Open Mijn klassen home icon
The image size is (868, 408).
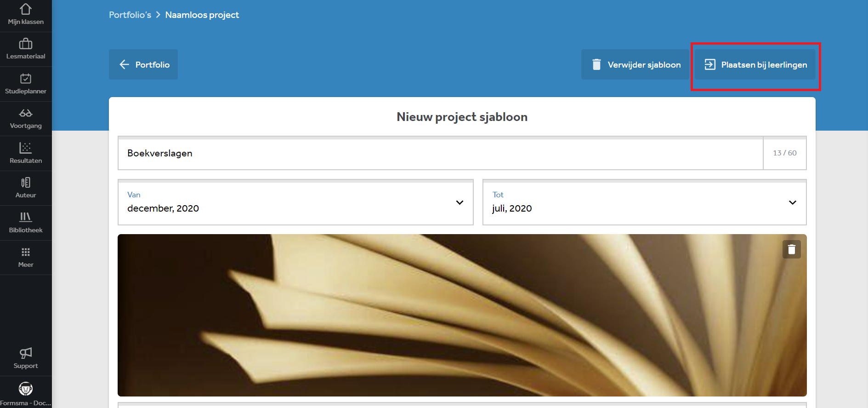[x=26, y=9]
